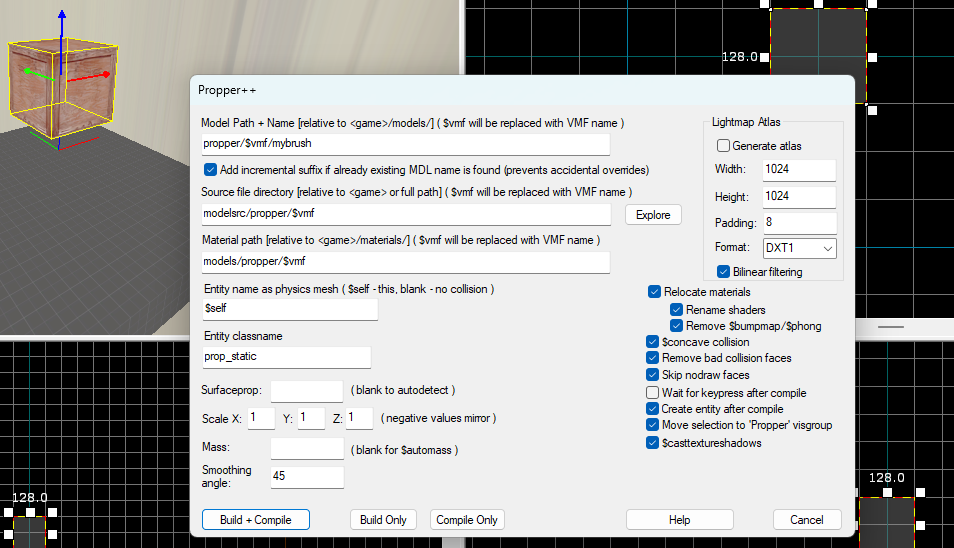The width and height of the screenshot is (954, 548).
Task: Toggle Bilinear filtering checkbox
Action: [723, 271]
